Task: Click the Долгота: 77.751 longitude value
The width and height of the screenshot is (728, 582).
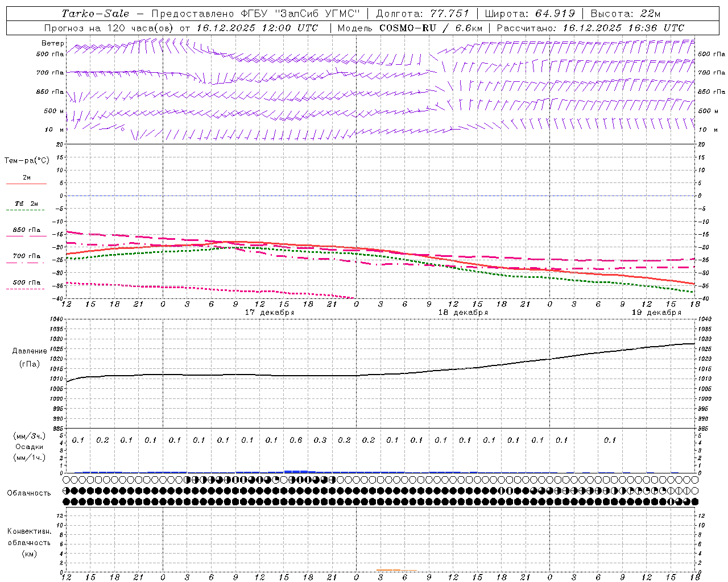Action: coord(423,14)
